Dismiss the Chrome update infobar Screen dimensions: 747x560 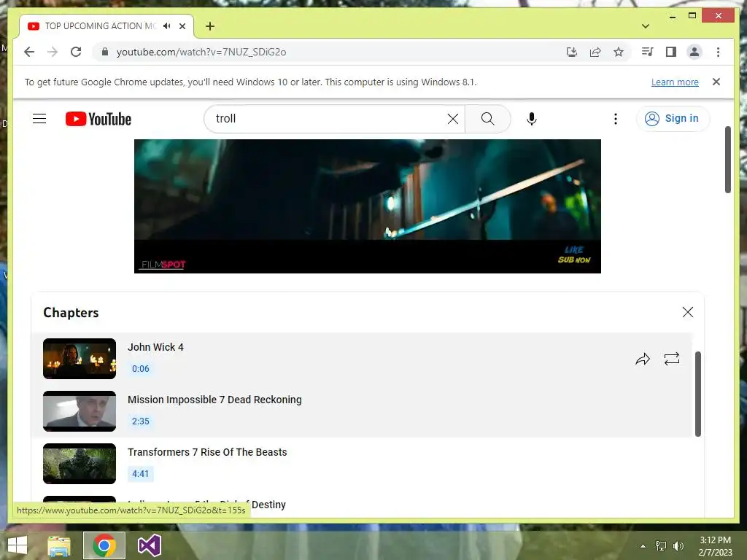(716, 82)
